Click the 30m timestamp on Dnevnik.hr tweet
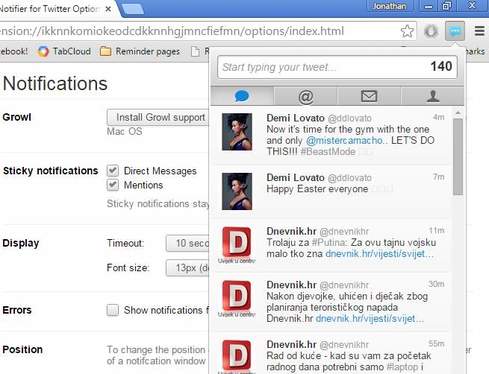Viewport: 489px width, 374px height. pyautogui.click(x=436, y=284)
